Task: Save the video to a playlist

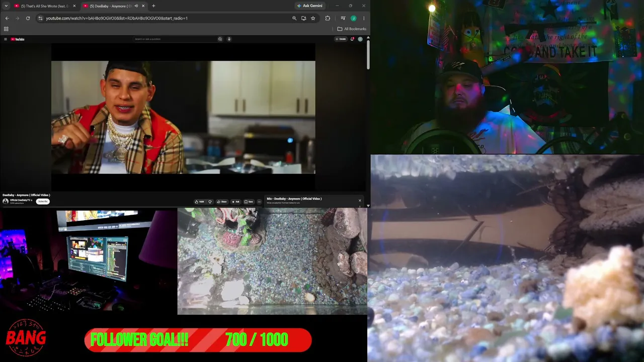Action: (249, 202)
